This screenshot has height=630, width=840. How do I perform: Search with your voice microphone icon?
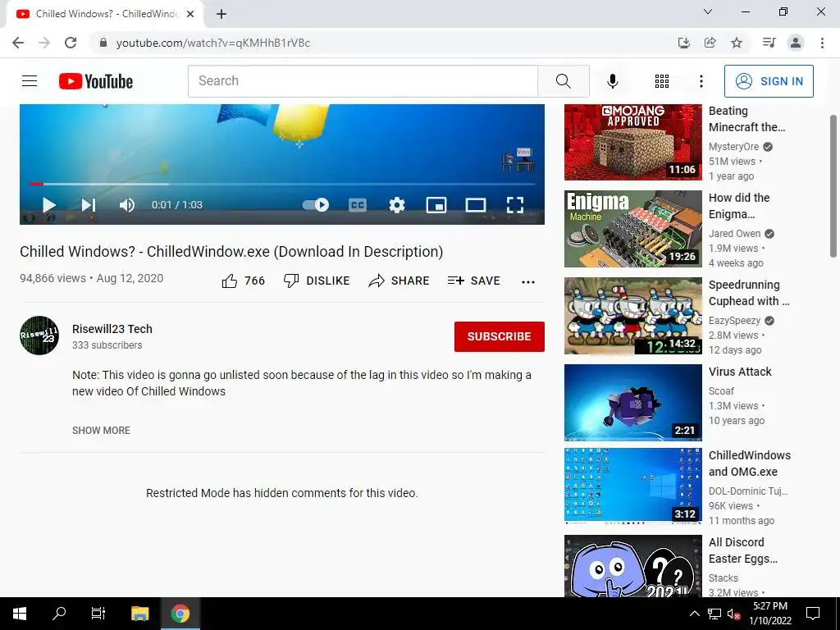(x=613, y=81)
